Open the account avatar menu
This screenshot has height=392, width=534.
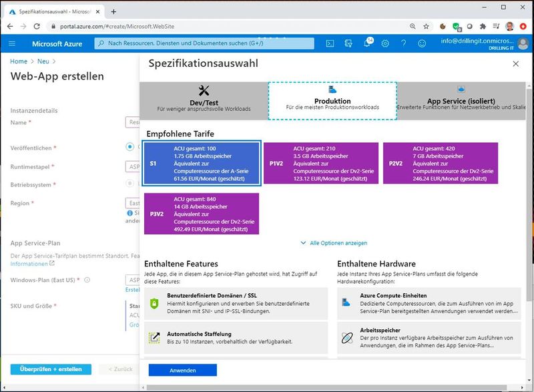(523, 43)
